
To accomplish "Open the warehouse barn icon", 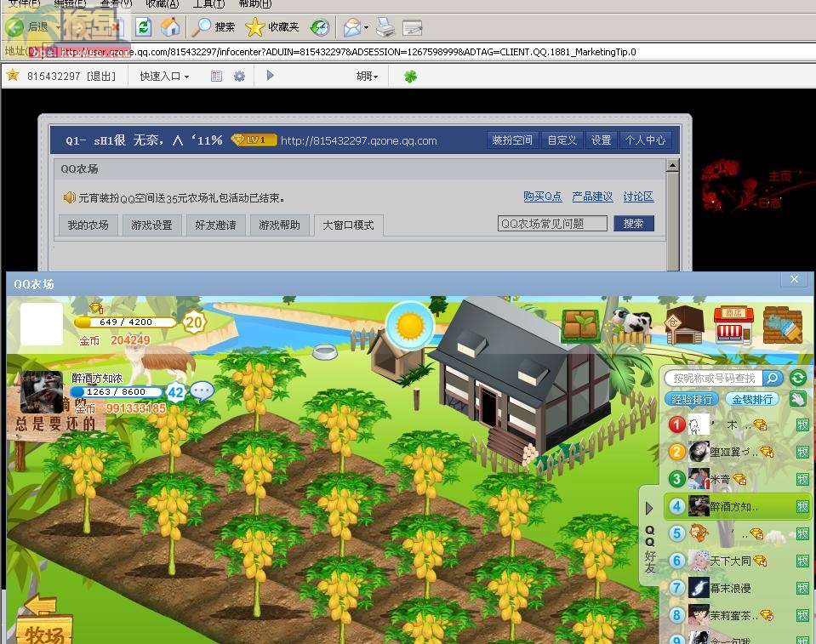I will coord(684,325).
